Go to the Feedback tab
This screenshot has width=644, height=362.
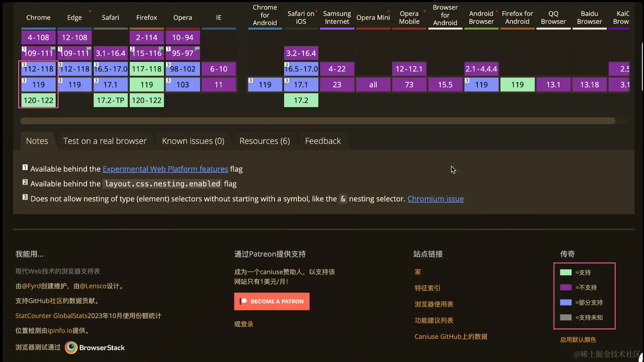coord(323,141)
